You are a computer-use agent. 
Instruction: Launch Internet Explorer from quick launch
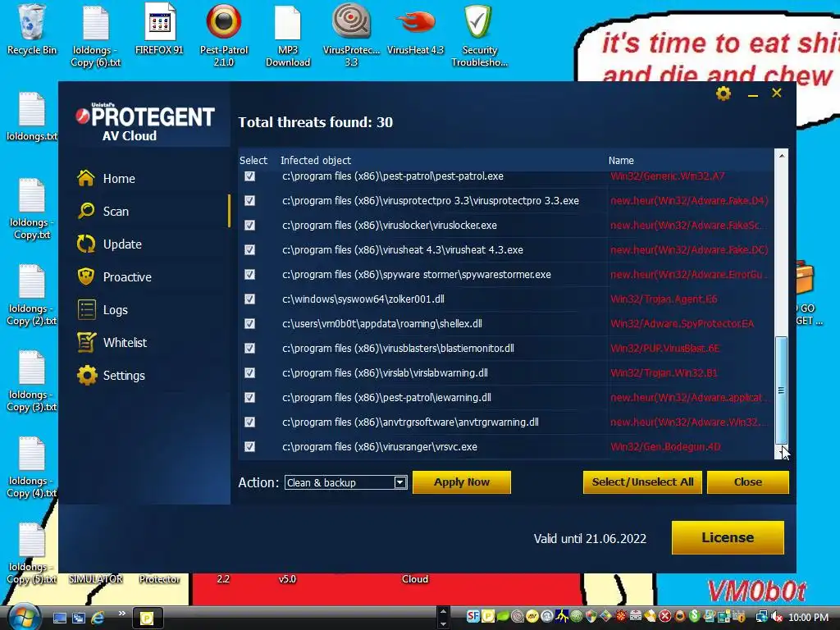[98, 618]
